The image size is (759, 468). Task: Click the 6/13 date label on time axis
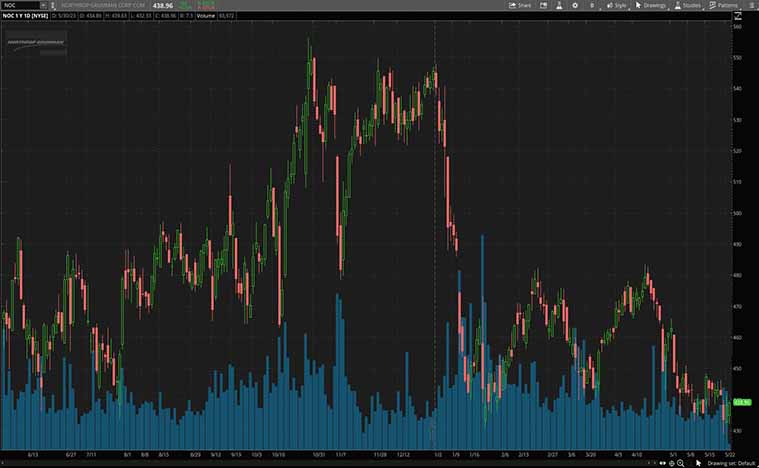click(33, 455)
